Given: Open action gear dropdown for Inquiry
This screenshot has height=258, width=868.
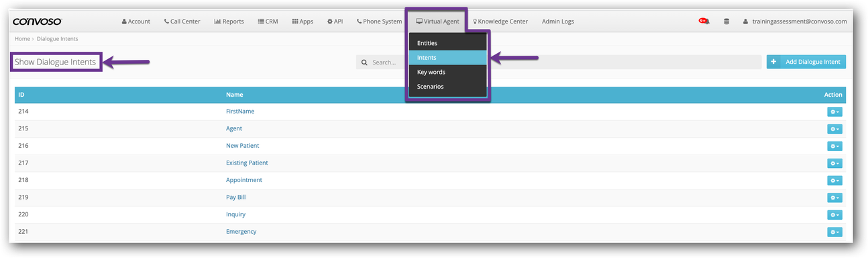Looking at the screenshot, I should (x=834, y=215).
